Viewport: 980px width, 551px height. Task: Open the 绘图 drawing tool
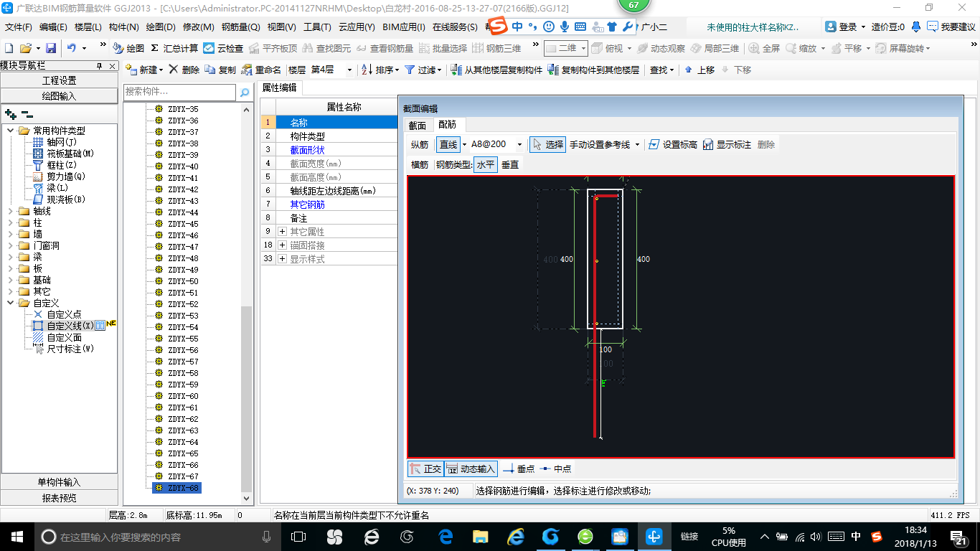(x=128, y=48)
